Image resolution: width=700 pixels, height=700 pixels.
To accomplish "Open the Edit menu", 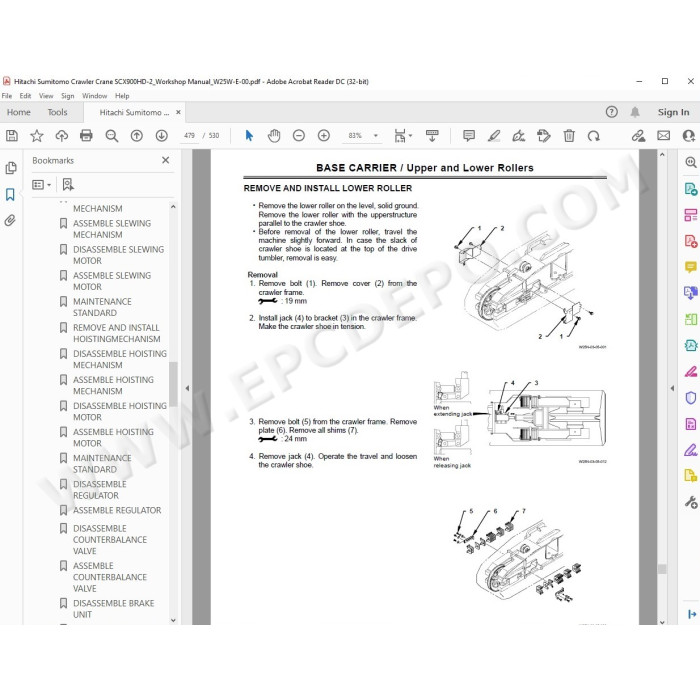I will 25,96.
